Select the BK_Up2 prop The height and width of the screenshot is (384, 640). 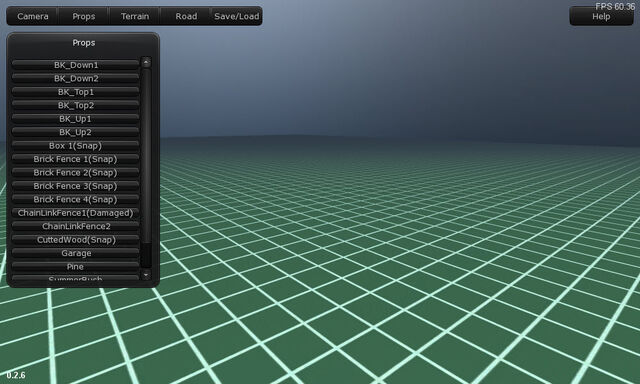click(76, 132)
